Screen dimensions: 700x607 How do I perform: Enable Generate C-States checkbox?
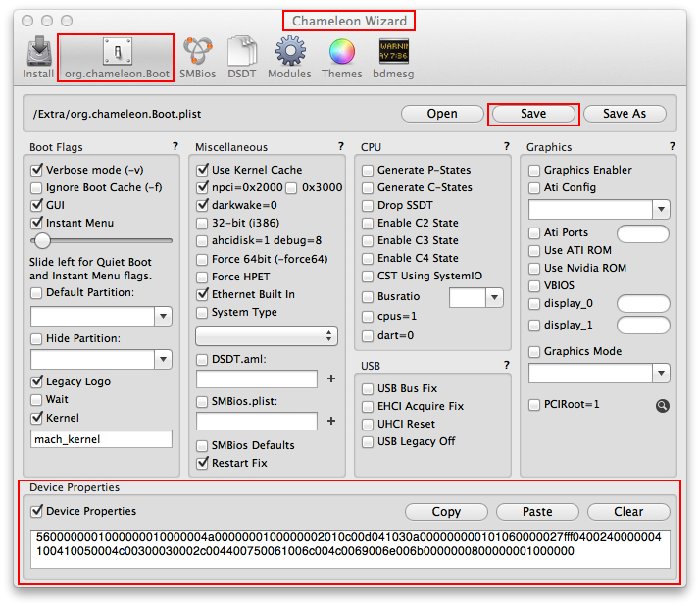pos(368,188)
